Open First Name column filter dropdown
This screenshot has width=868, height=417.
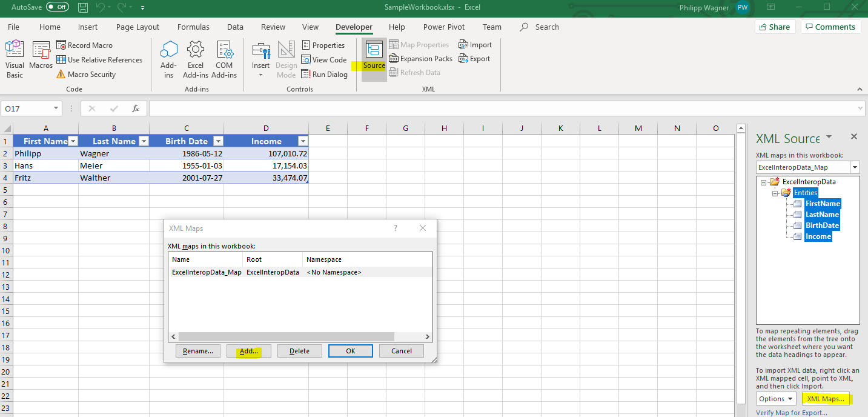(x=73, y=141)
